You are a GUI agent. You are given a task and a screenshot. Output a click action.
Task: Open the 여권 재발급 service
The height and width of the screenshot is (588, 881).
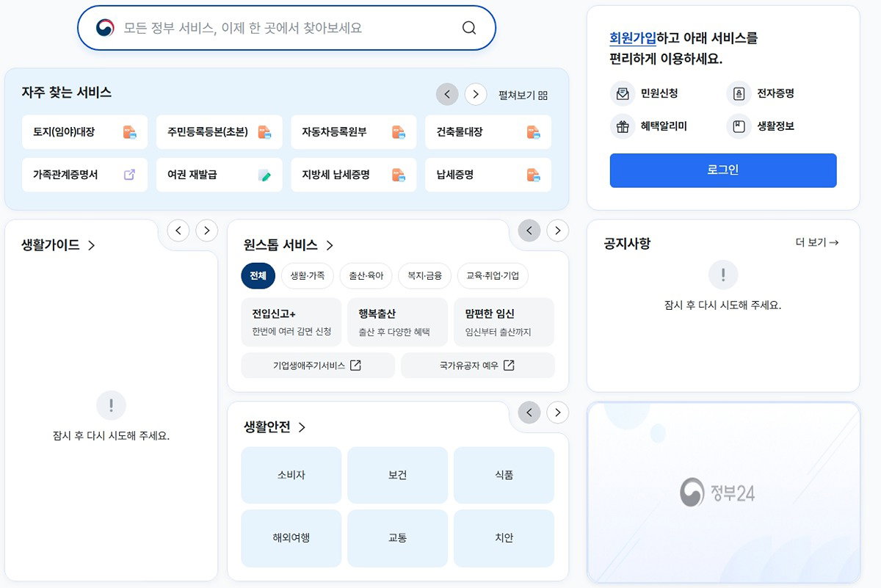pyautogui.click(x=219, y=175)
